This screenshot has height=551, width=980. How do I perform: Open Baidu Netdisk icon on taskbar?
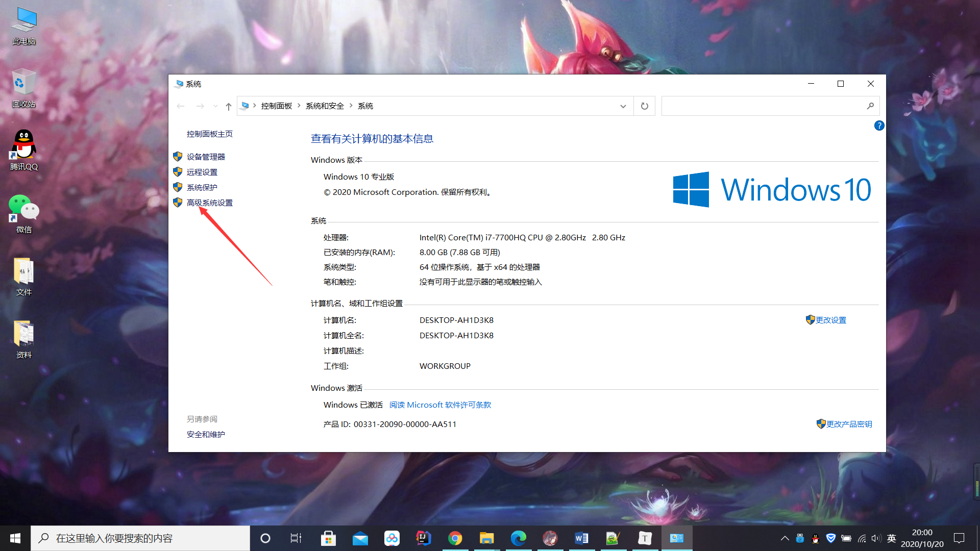click(391, 538)
